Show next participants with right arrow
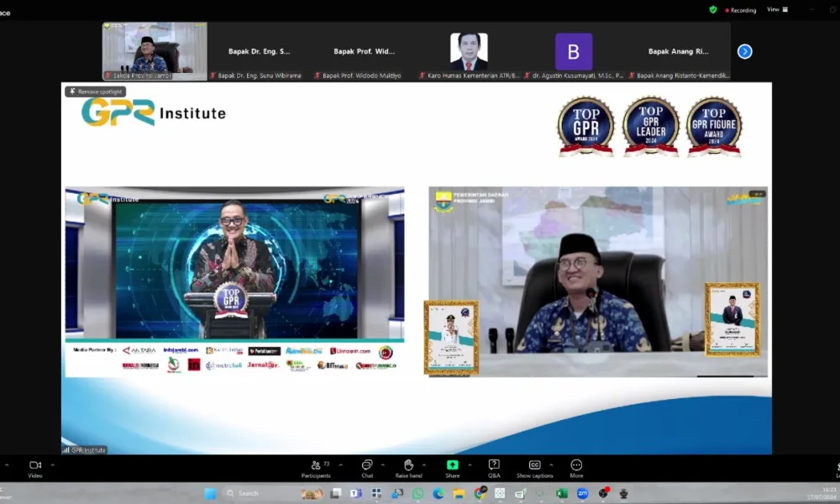Viewport: 840px width, 504px height. tap(744, 51)
